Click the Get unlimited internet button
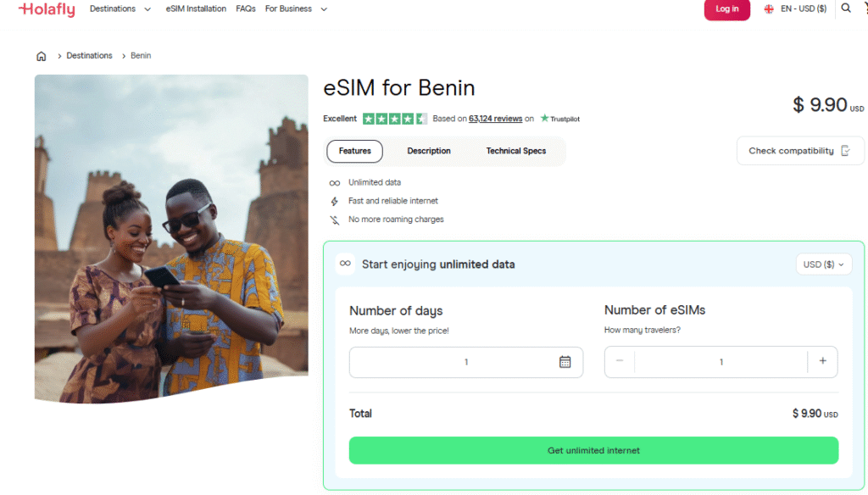 click(593, 450)
